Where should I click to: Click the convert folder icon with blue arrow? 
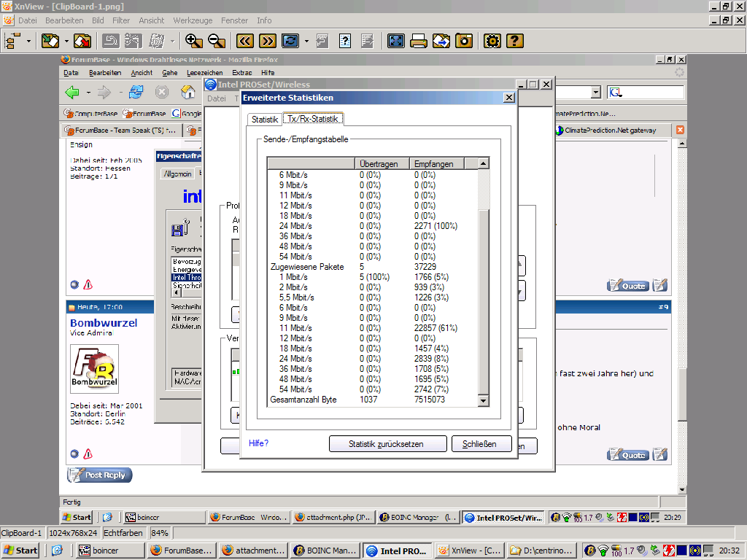pyautogui.click(x=441, y=41)
